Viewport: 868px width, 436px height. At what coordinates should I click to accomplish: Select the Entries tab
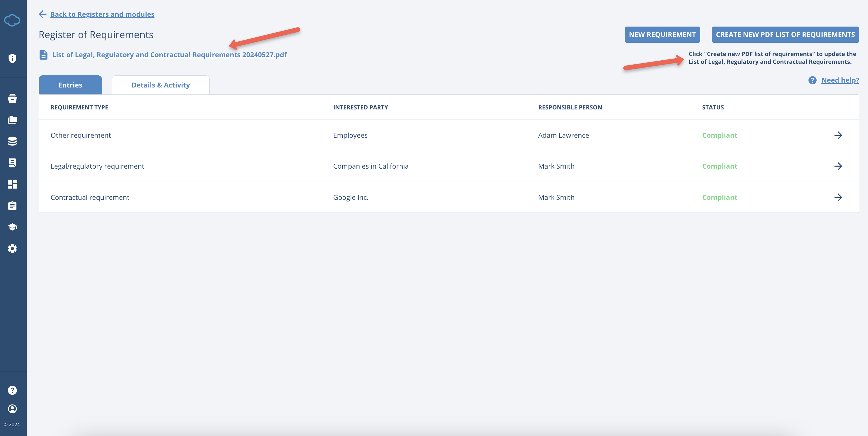point(70,85)
